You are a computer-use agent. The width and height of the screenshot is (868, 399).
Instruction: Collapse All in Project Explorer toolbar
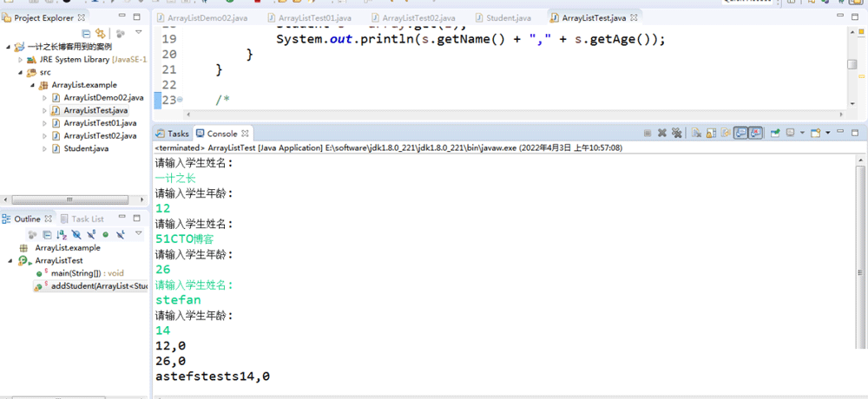coord(86,34)
